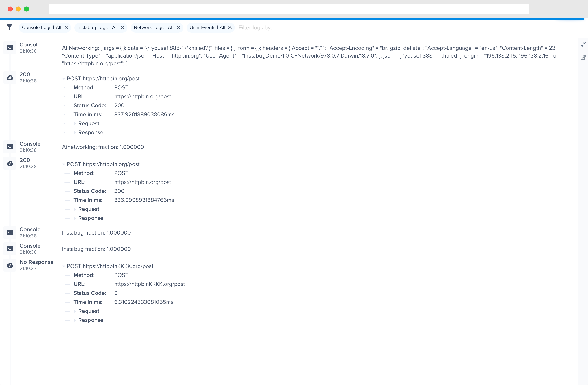The width and height of the screenshot is (588, 385).
Task: Click the first Console terminal icon
Action: click(x=10, y=48)
